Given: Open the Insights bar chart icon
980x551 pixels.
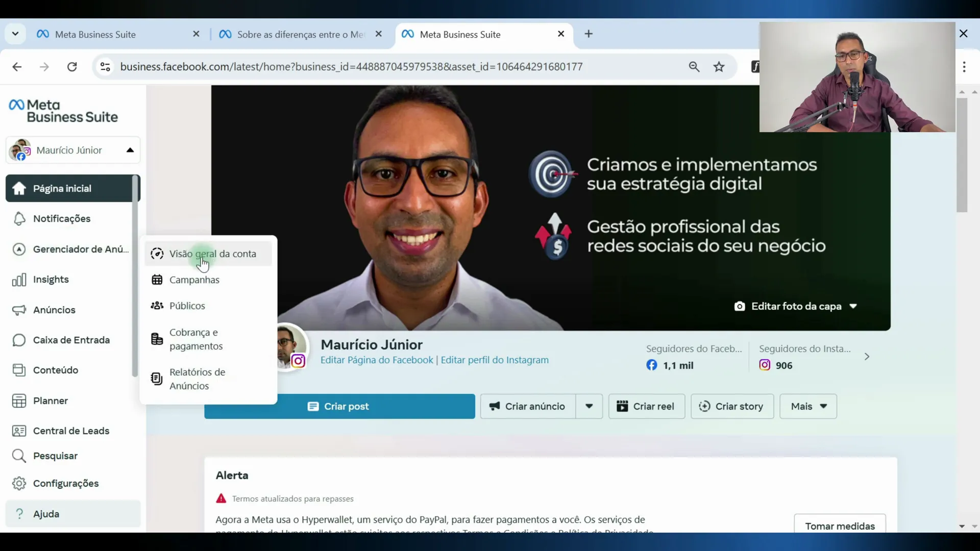Looking at the screenshot, I should [x=19, y=280].
